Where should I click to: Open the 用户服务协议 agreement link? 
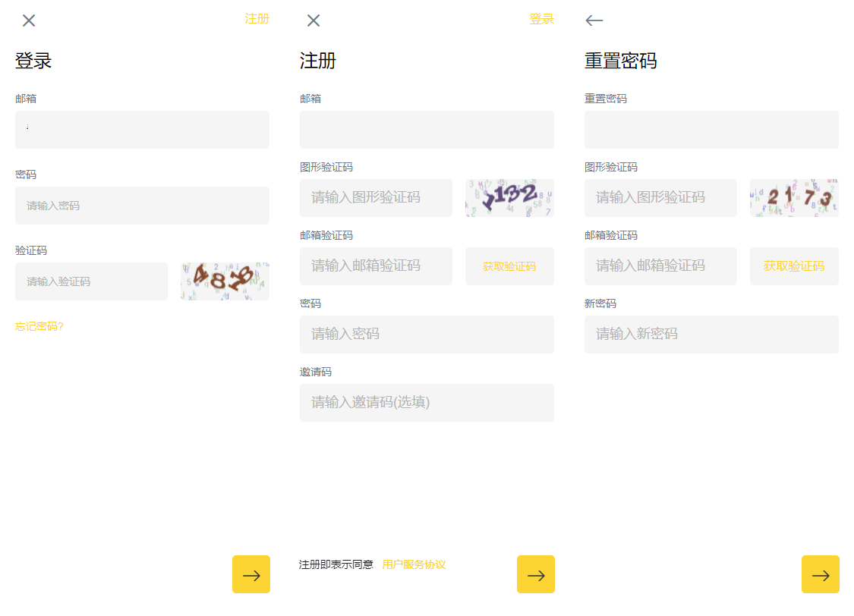pyautogui.click(x=414, y=564)
